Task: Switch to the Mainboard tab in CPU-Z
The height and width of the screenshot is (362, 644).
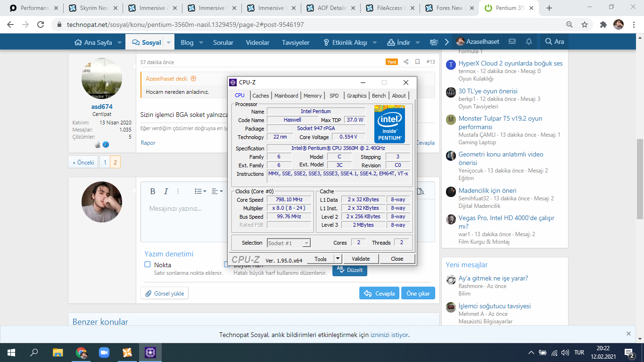Action: [x=286, y=96]
